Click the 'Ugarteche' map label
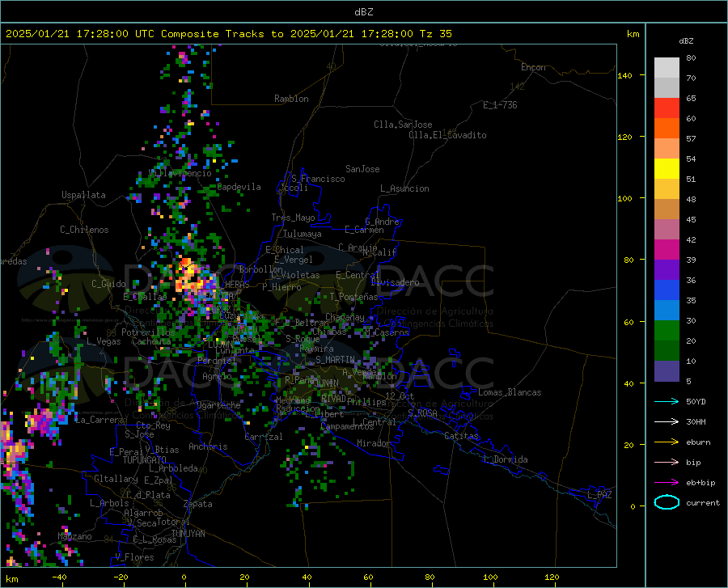The image size is (728, 588). coord(218,405)
